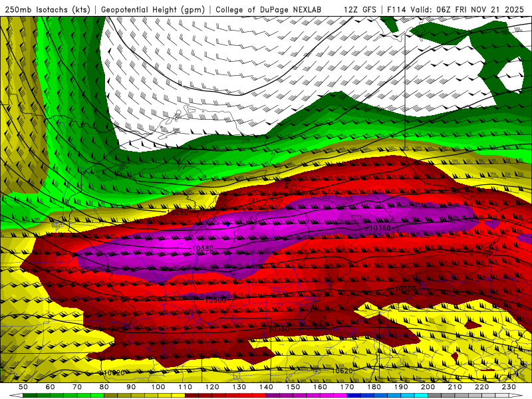Click the 190 knot color scale label

(401, 387)
